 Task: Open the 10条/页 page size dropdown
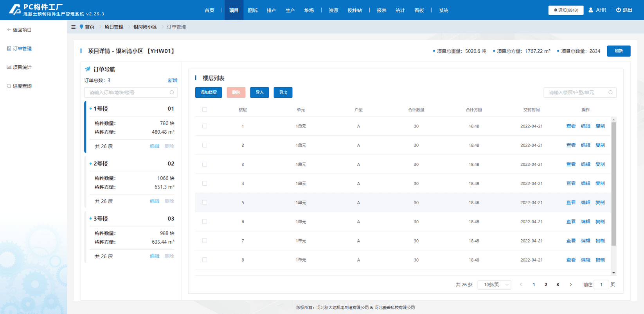[x=495, y=285]
